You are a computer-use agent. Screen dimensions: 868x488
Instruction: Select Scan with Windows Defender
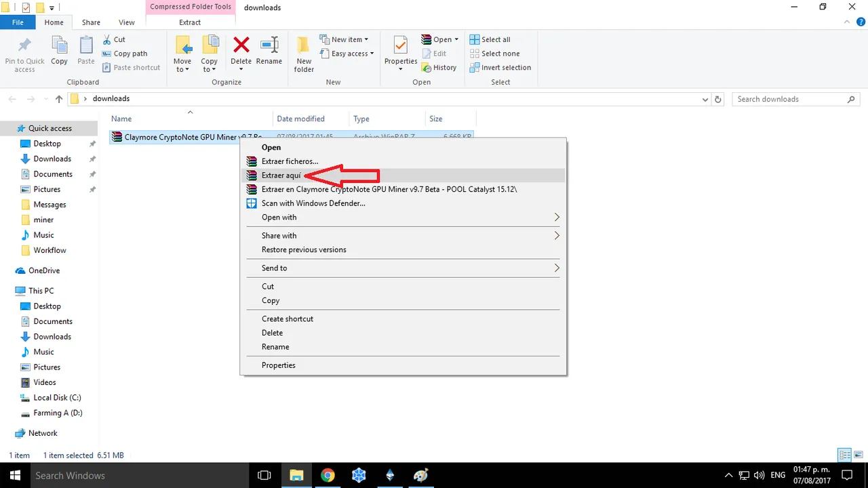point(403,203)
